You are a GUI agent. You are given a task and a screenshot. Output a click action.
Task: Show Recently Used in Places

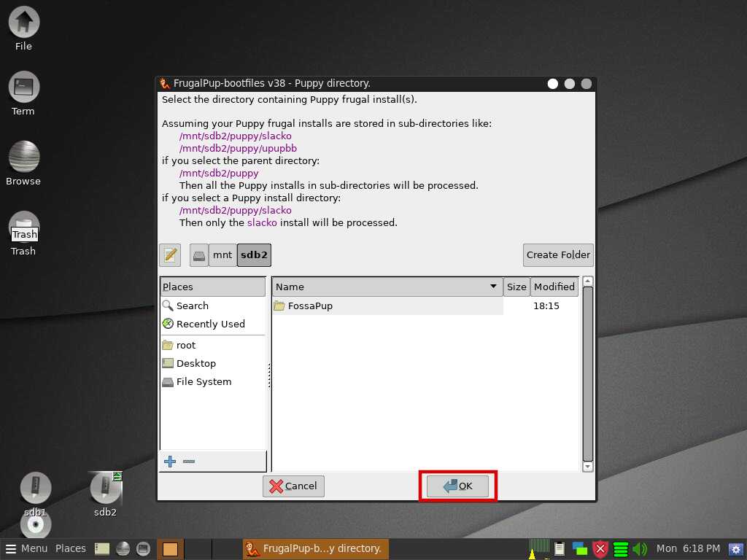[x=210, y=324]
